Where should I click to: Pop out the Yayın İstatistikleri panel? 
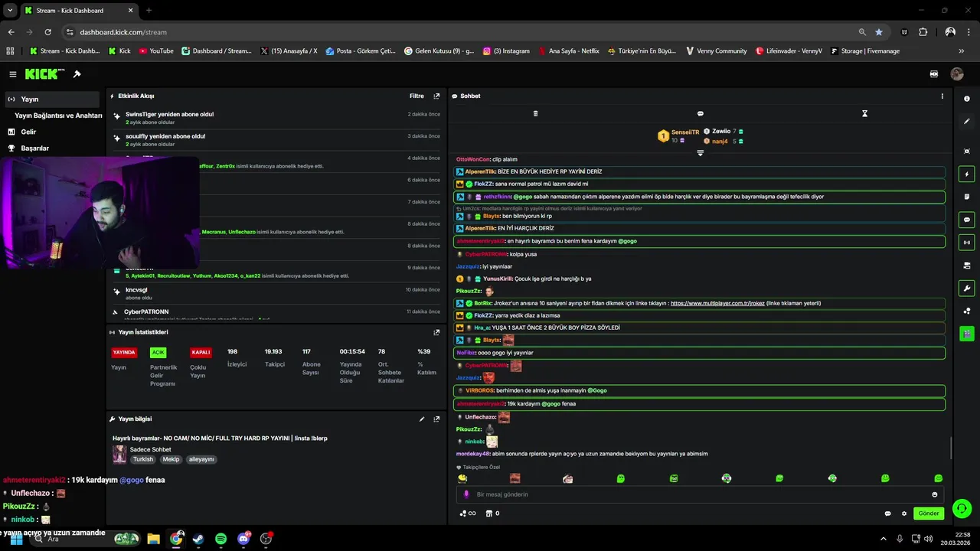(436, 332)
